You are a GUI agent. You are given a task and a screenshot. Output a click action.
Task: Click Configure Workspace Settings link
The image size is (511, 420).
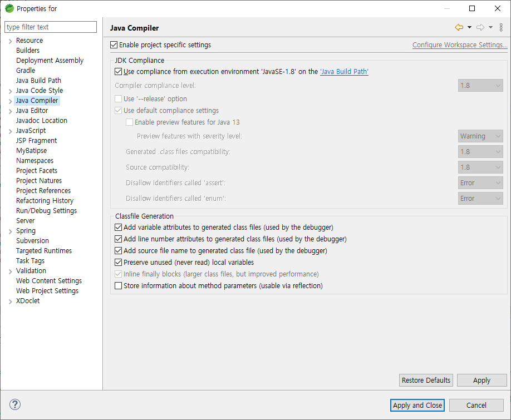coord(460,45)
